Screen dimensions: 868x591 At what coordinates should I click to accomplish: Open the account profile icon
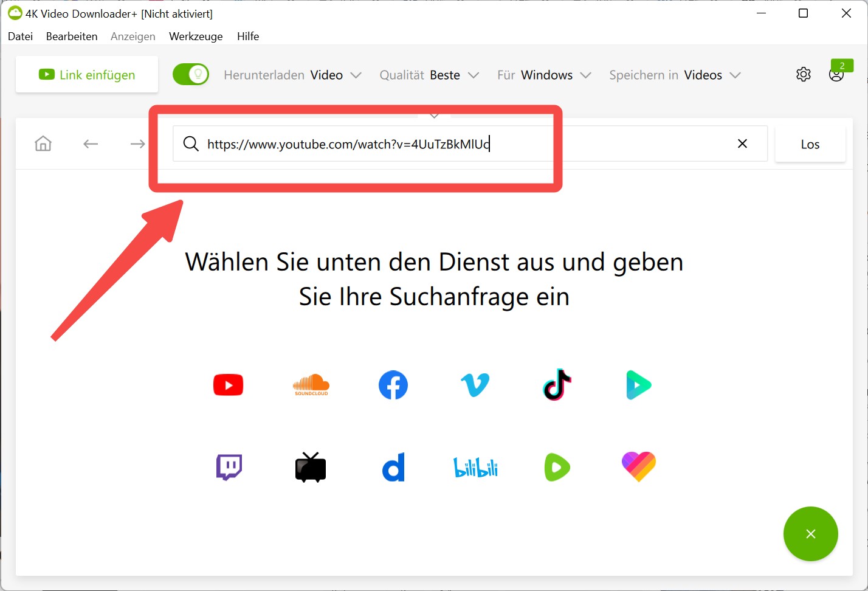pyautogui.click(x=836, y=75)
